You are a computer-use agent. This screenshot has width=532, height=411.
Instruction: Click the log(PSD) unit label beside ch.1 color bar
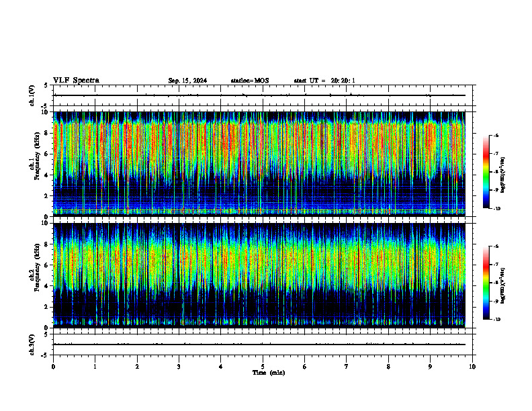[x=503, y=175]
